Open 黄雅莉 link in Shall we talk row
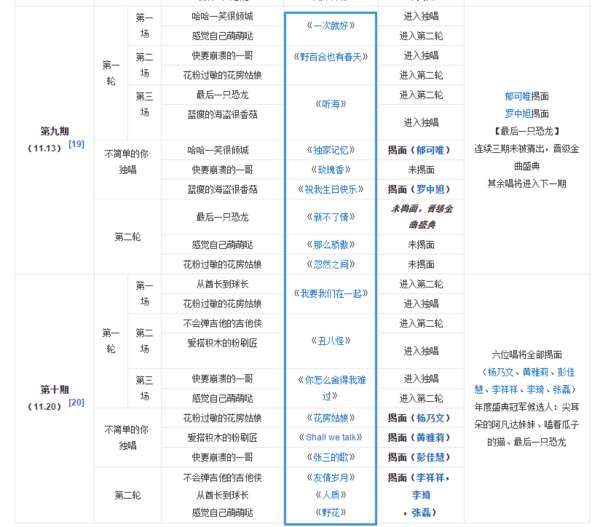The image size is (600, 527). 430,437
